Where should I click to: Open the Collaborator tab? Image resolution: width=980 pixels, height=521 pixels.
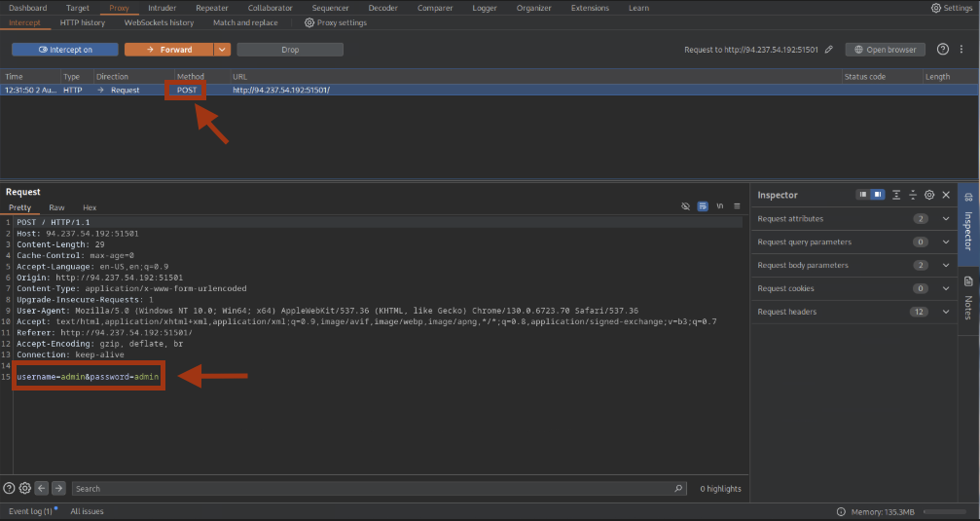pyautogui.click(x=270, y=8)
